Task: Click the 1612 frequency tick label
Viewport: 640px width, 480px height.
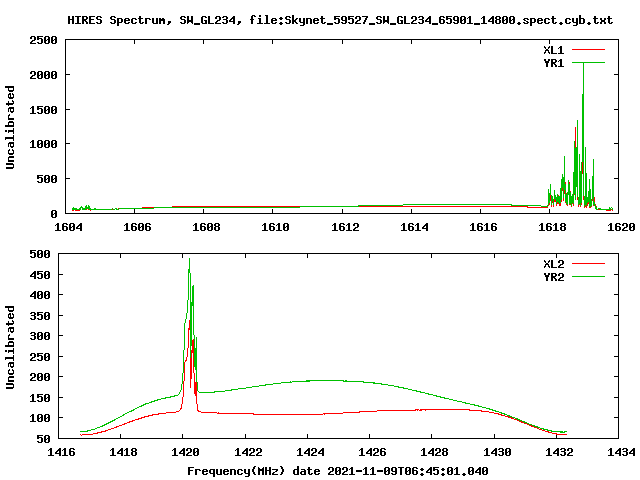Action: click(x=345, y=227)
